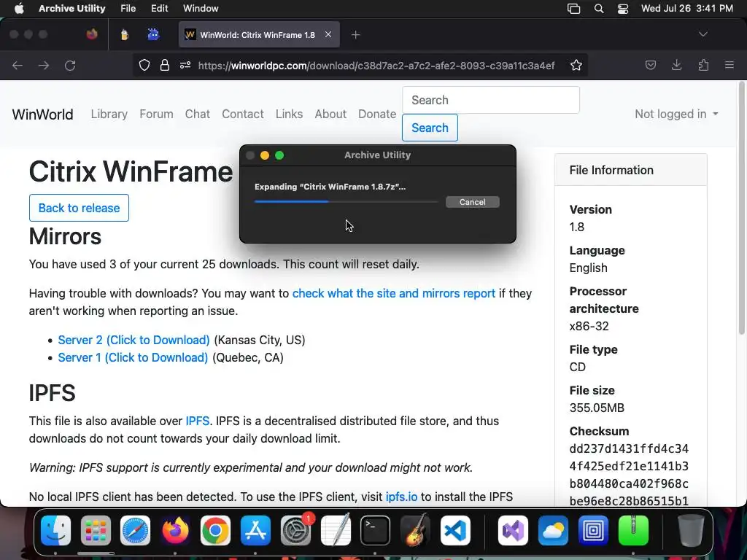Minimize the Archive Utility window
The height and width of the screenshot is (560, 747).
pos(265,155)
